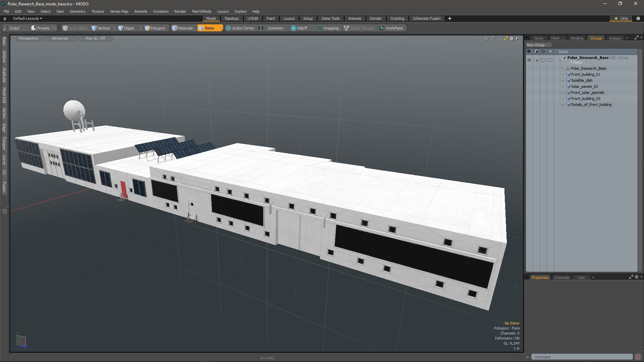Open viewport settings gear icon
Screen dimensions: 644x362
512,39
